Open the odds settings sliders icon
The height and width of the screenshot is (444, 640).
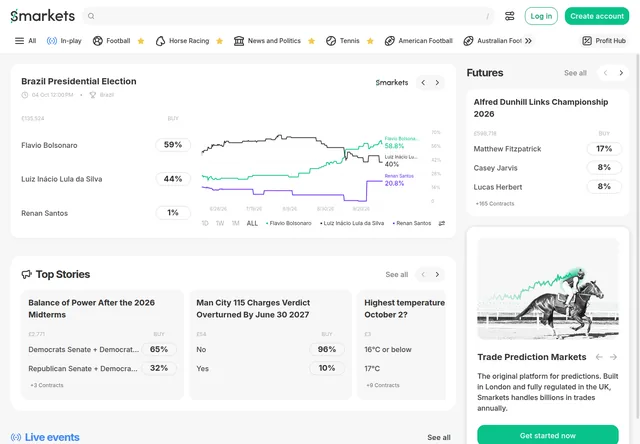pyautogui.click(x=509, y=16)
